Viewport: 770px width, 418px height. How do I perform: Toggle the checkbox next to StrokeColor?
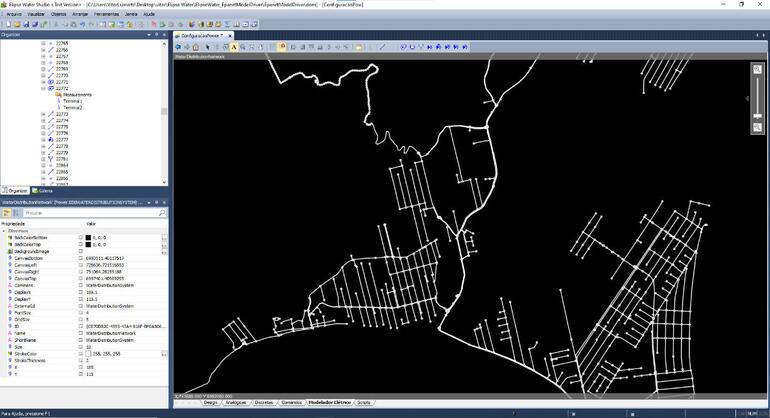coord(79,353)
